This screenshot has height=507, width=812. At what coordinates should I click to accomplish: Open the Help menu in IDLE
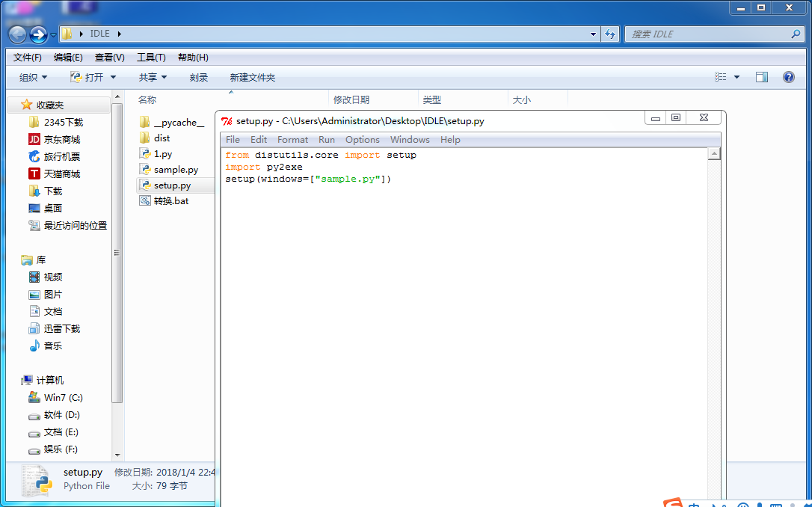point(451,140)
